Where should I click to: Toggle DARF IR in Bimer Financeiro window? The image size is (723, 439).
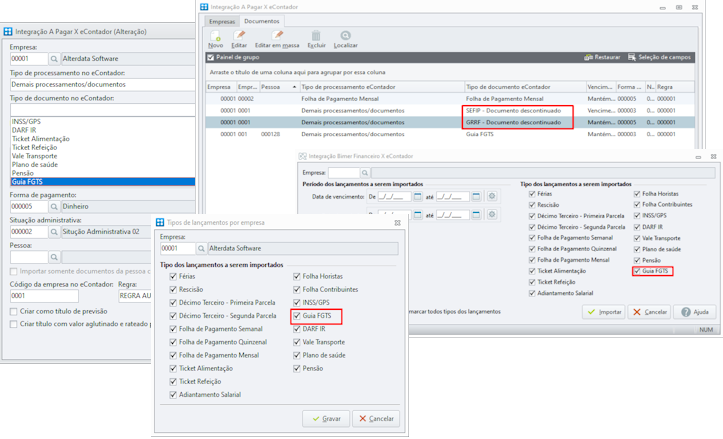coord(637,227)
